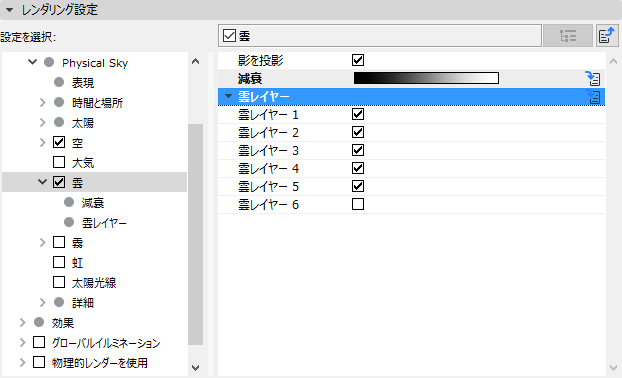Open the 減衰 gradient bar
622x378 pixels.
coord(426,78)
